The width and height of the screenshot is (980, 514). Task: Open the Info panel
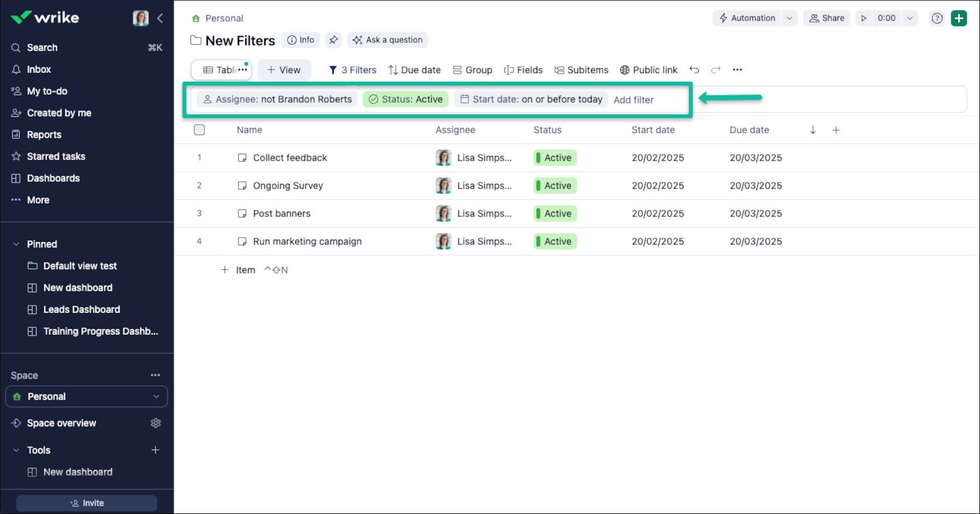click(x=301, y=40)
